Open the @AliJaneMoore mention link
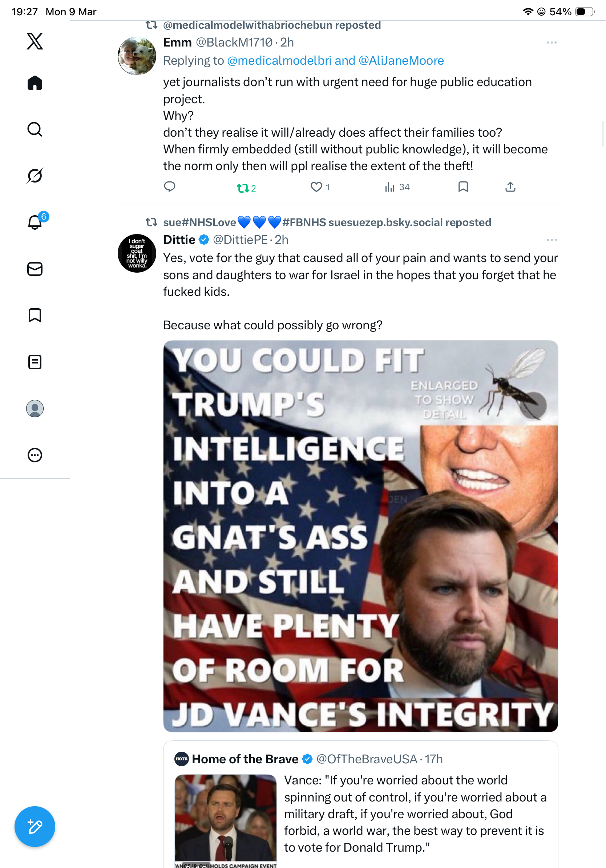 (401, 60)
